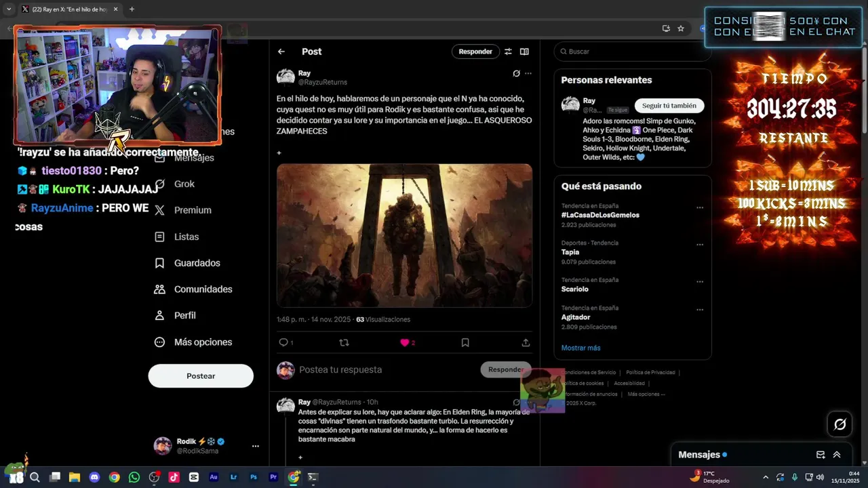
Task: Click the weather widget on taskbar
Action: click(x=710, y=476)
